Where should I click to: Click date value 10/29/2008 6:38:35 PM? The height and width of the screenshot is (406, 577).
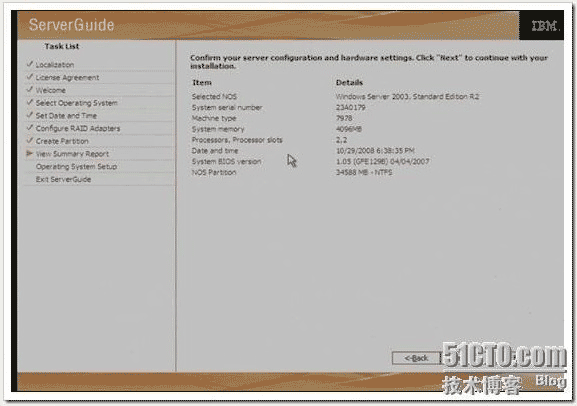(375, 151)
